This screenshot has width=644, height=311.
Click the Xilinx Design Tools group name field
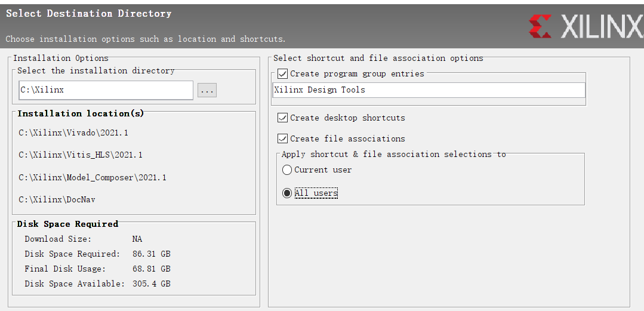[x=429, y=90]
